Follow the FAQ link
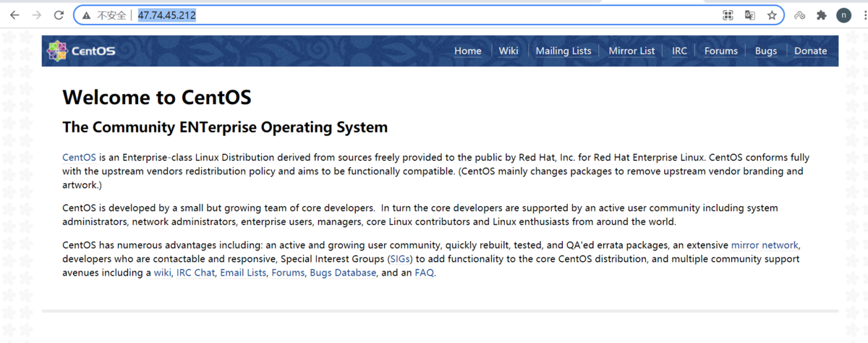 click(x=424, y=273)
